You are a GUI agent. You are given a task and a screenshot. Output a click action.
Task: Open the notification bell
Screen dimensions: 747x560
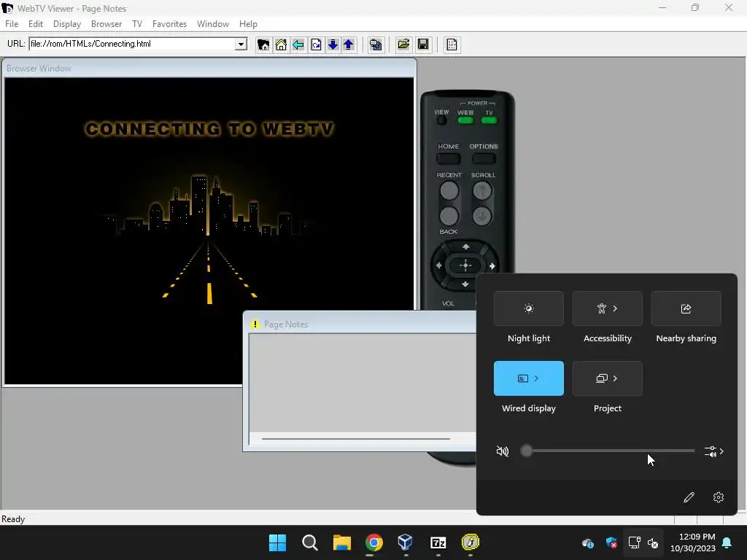(x=727, y=542)
